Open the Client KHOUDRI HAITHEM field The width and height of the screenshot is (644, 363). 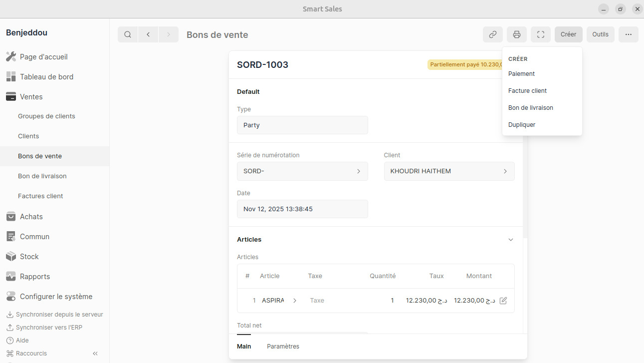coord(448,171)
